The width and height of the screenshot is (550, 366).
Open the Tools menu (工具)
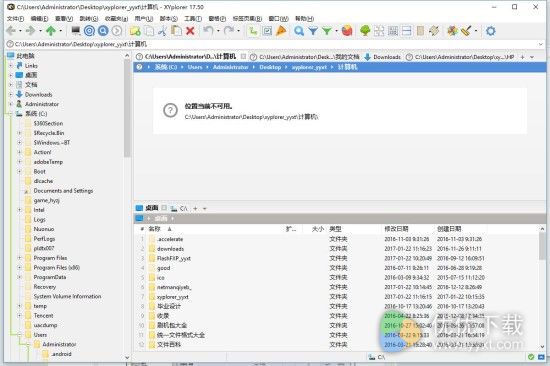193,19
